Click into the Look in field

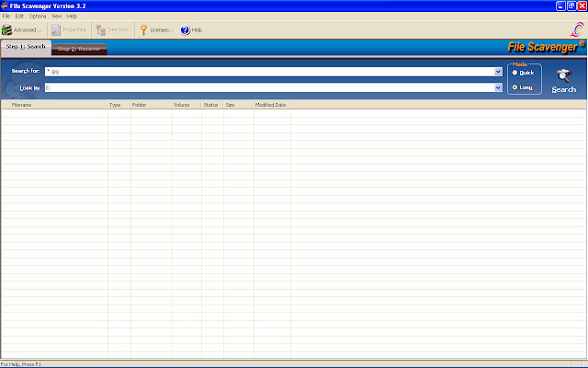tap(269, 87)
